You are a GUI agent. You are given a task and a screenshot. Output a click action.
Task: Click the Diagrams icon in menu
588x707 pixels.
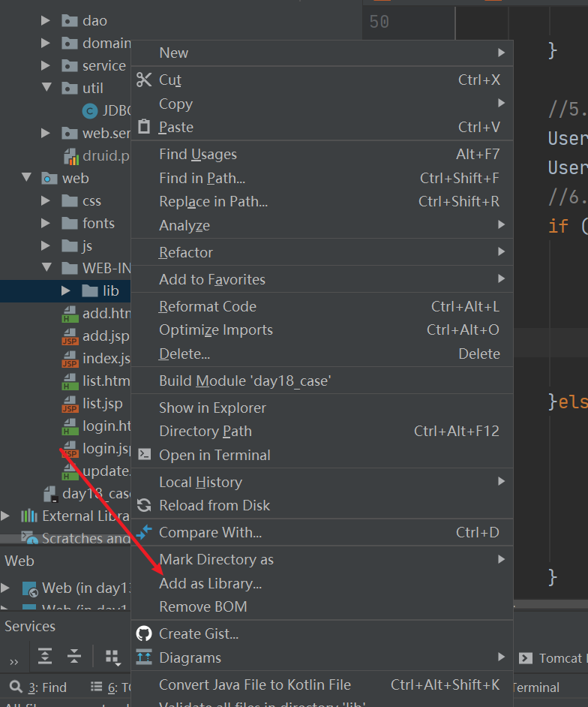click(144, 657)
